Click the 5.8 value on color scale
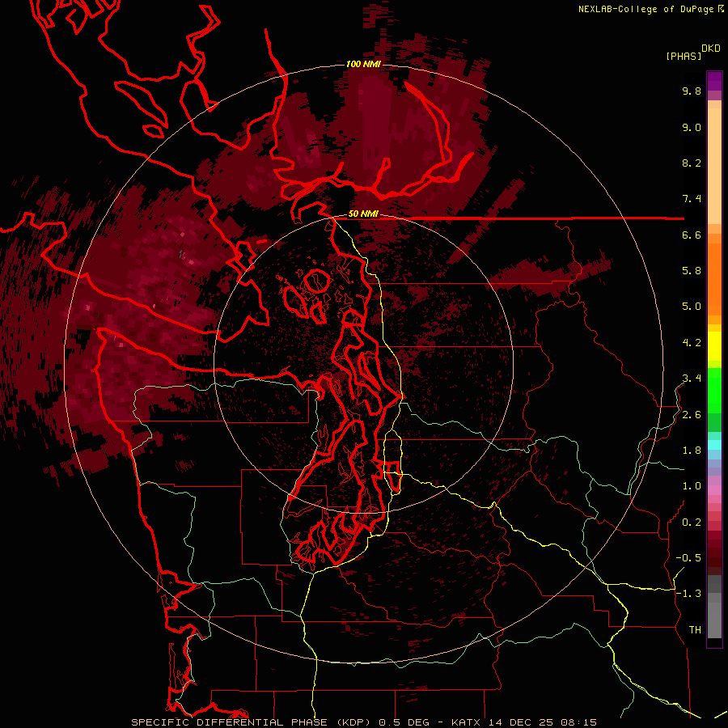Screen dimensions: 728x728 [692, 271]
